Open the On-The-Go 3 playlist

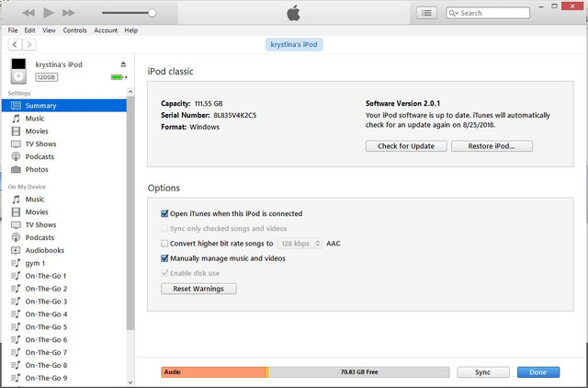tap(64, 302)
